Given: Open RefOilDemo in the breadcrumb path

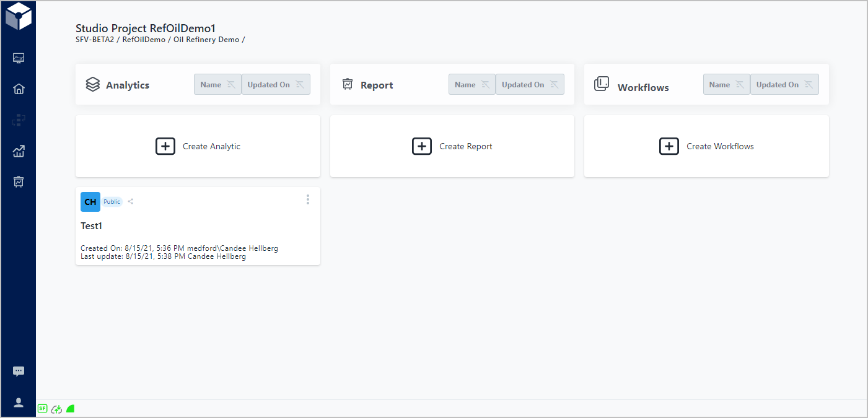Looking at the screenshot, I should pos(144,40).
